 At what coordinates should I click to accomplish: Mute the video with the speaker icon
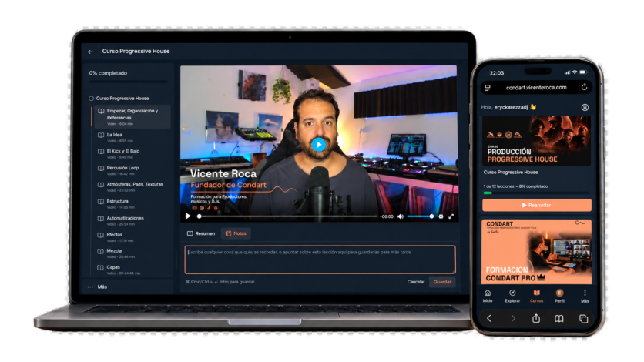[x=401, y=216]
